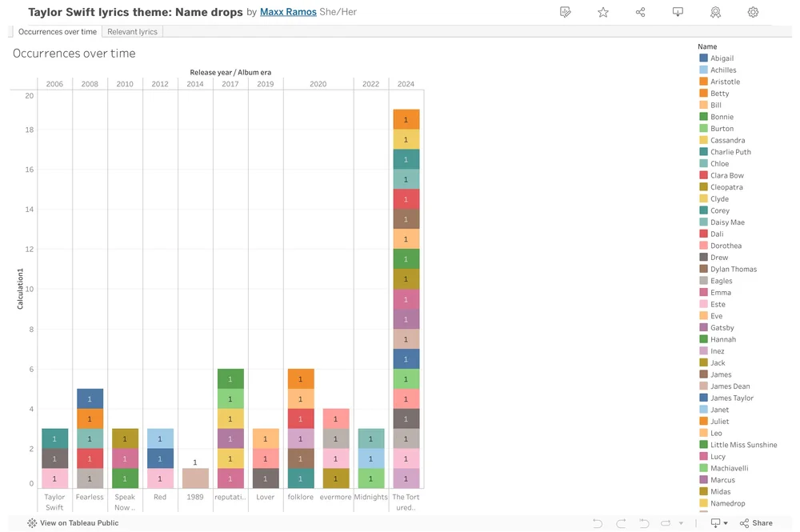Select the Occurrences over time tab
Screen dimensions: 800x532
[56, 31]
